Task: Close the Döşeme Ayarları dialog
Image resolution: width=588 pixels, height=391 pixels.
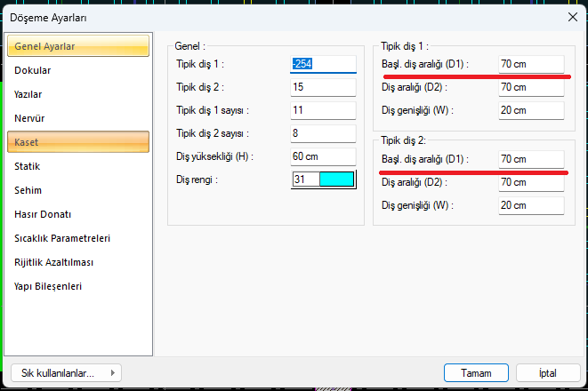Action: 572,17
